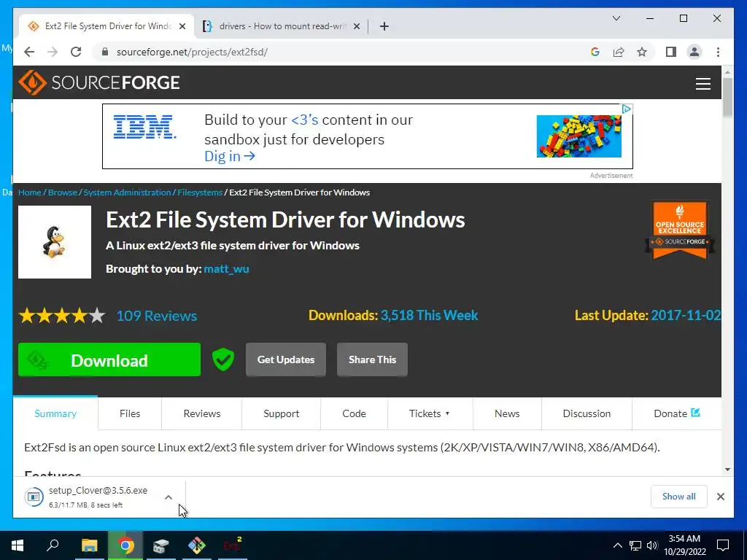Screen dimensions: 747x560
Task: Go back to the previous page
Action: tap(29, 52)
